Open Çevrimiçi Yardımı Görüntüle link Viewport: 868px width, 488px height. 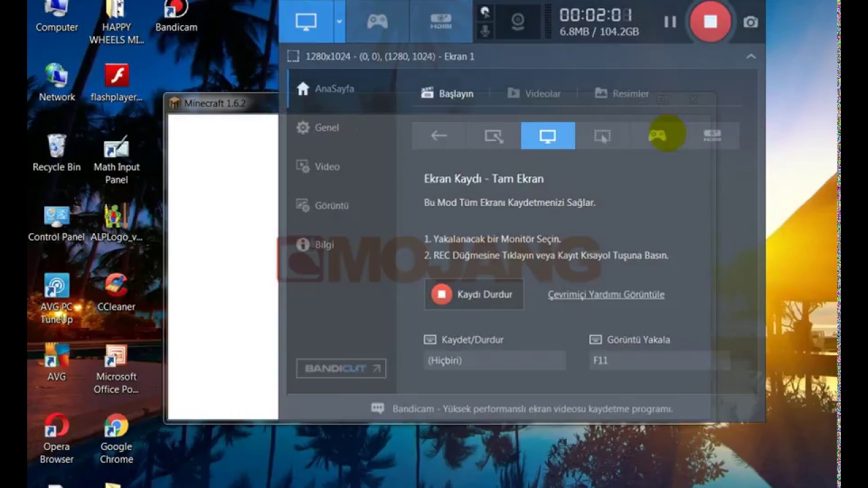pos(606,295)
